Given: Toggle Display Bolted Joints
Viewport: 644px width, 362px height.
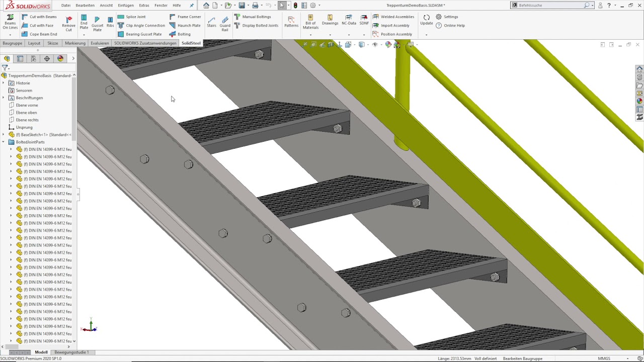Looking at the screenshot, I should 256,25.
